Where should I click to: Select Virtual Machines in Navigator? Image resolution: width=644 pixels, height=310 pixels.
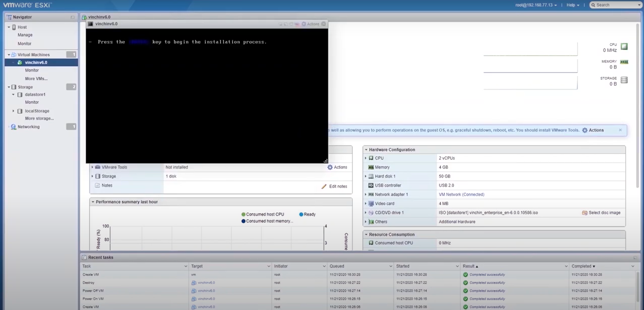pos(34,55)
